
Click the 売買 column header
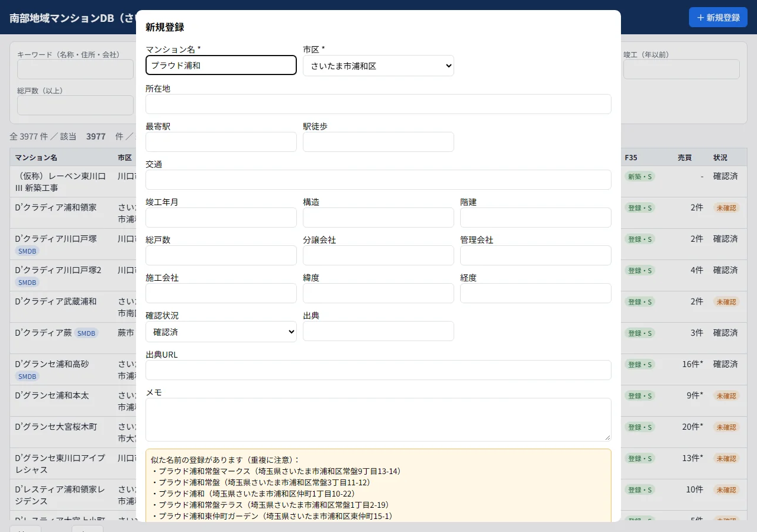tap(685, 158)
